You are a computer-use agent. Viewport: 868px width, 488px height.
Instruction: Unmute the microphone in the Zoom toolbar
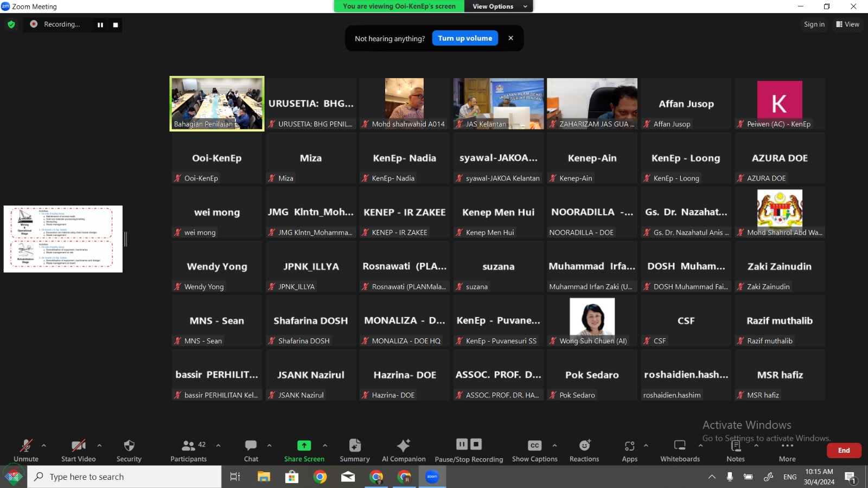26,451
